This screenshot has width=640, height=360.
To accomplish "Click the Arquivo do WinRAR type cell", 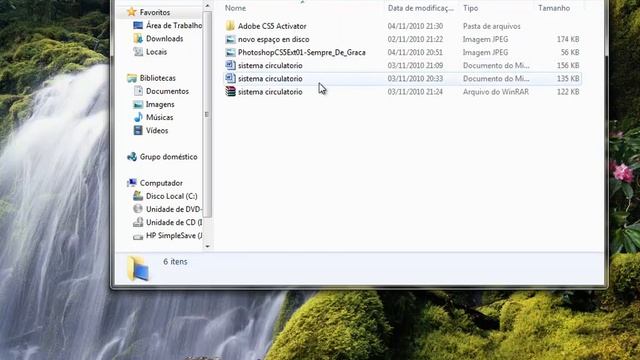I will (496, 91).
